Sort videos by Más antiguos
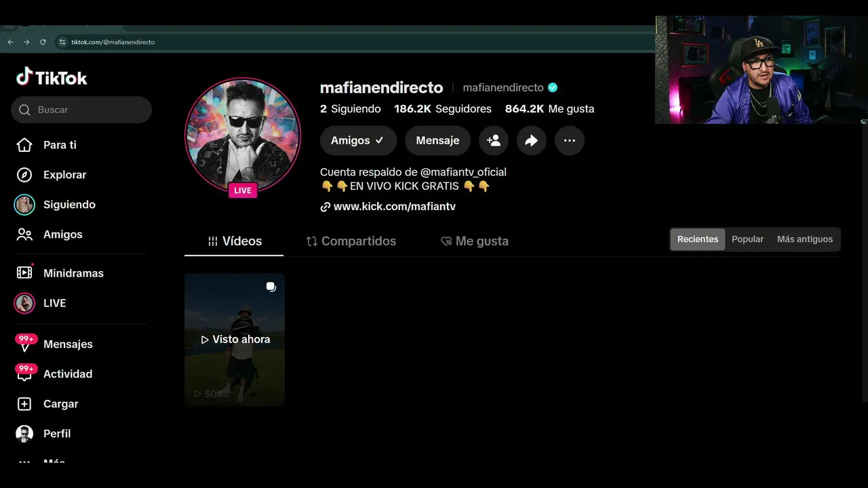 (805, 239)
